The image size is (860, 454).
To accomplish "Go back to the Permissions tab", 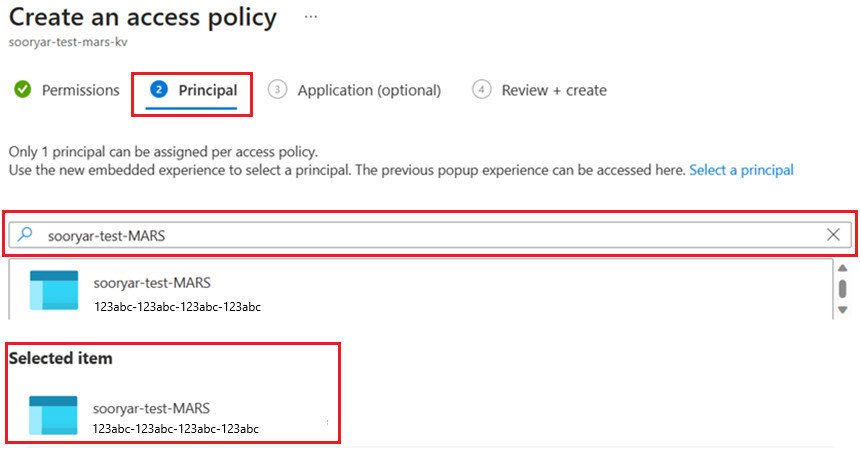I will (x=80, y=90).
